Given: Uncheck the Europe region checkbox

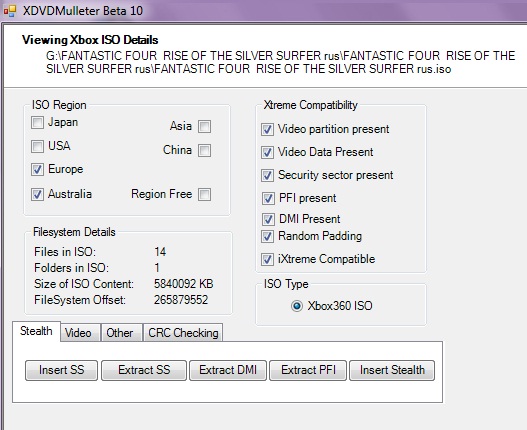Looking at the screenshot, I should click(x=37, y=169).
